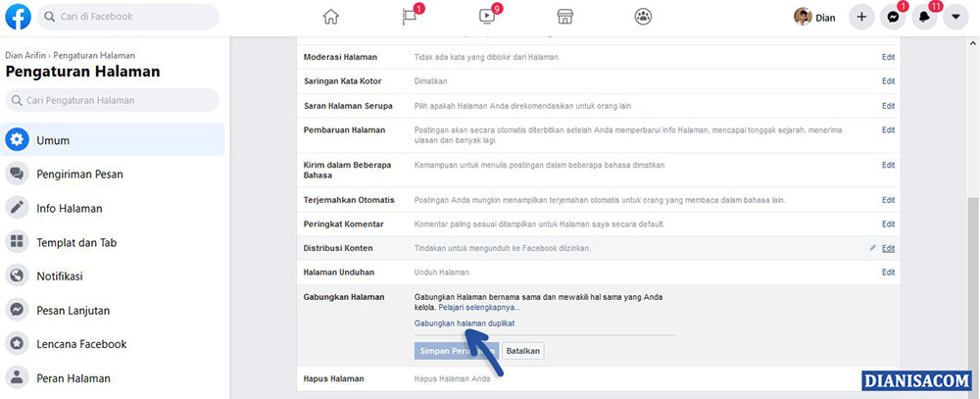Open Pengiriman Pesan settings

tap(113, 174)
